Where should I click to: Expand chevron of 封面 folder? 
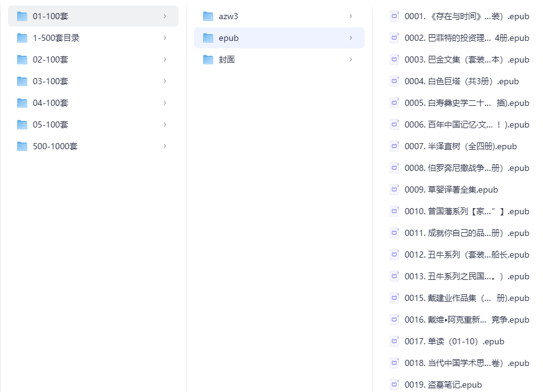351,59
